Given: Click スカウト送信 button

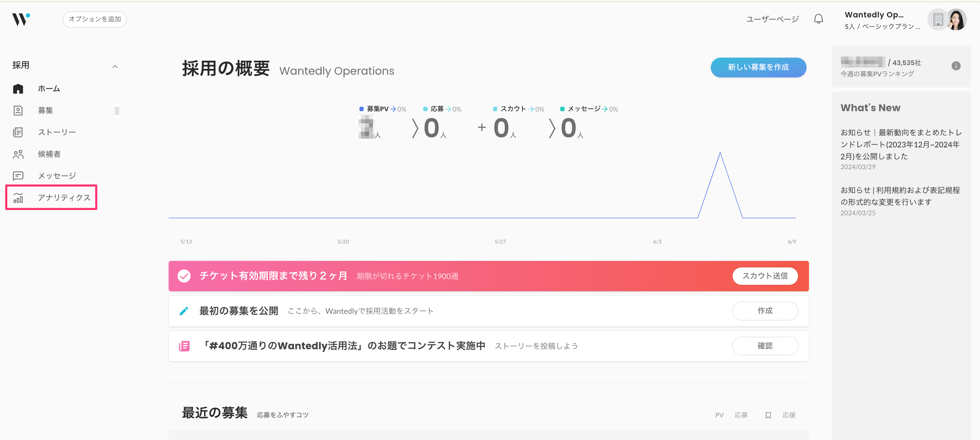Looking at the screenshot, I should point(765,276).
